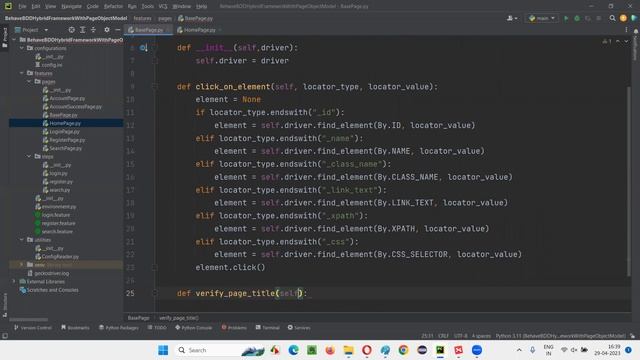Expand the External Libraries node
The width and height of the screenshot is (640, 360).
pyautogui.click(x=14, y=281)
